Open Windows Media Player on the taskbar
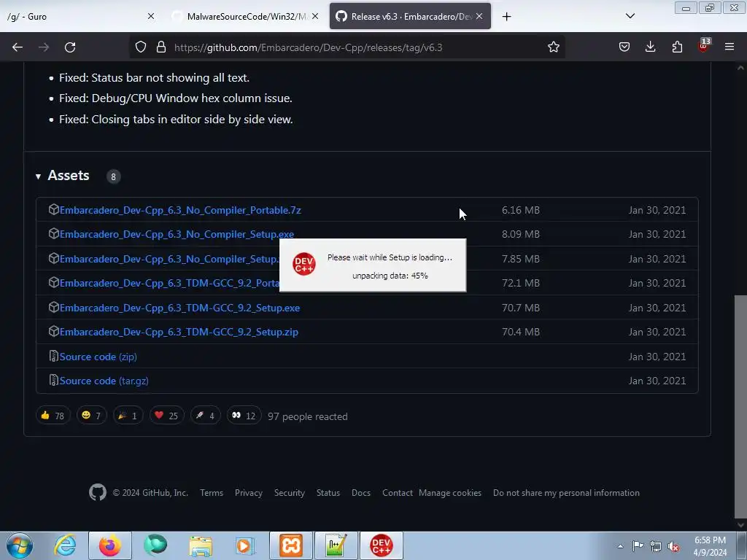This screenshot has height=560, width=747. 246,545
